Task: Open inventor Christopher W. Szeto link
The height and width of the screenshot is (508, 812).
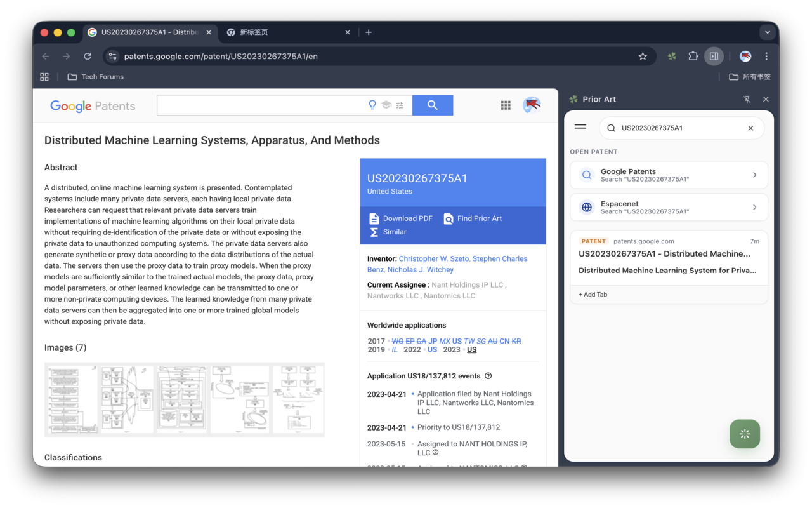Action: (434, 259)
